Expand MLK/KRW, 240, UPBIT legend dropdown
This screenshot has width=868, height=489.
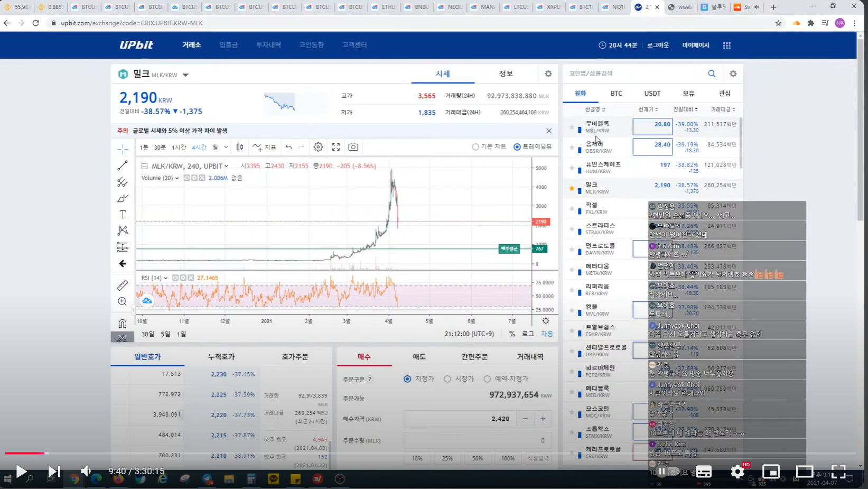[x=226, y=166]
